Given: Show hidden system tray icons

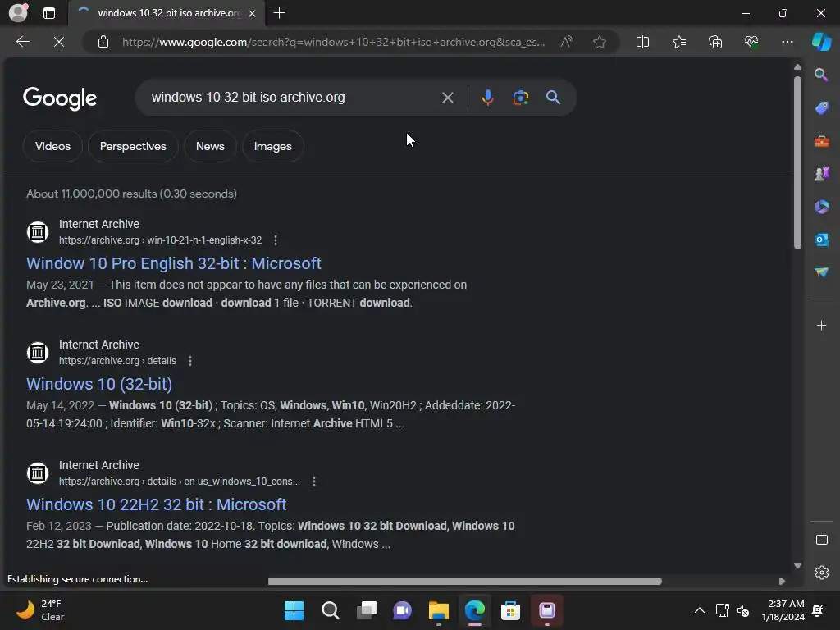Looking at the screenshot, I should pos(699,610).
